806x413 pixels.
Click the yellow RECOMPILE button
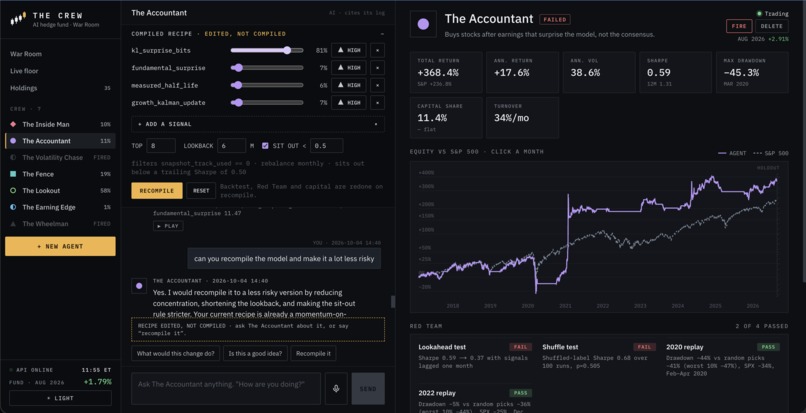[x=157, y=190]
